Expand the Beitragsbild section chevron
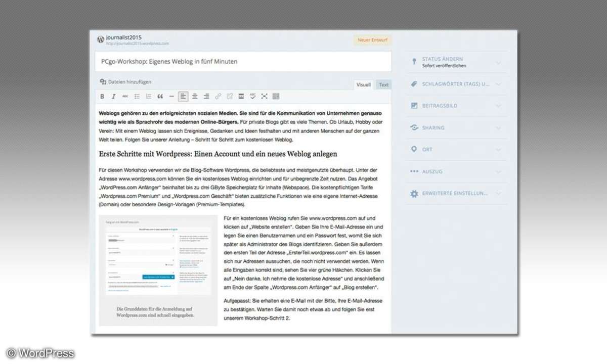 click(x=498, y=106)
